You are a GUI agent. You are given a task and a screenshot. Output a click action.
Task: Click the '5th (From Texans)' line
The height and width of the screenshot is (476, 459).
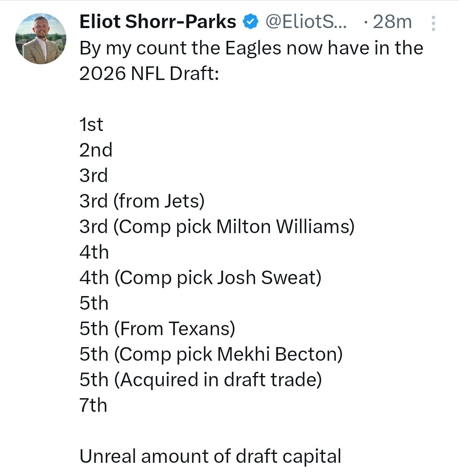(x=157, y=328)
